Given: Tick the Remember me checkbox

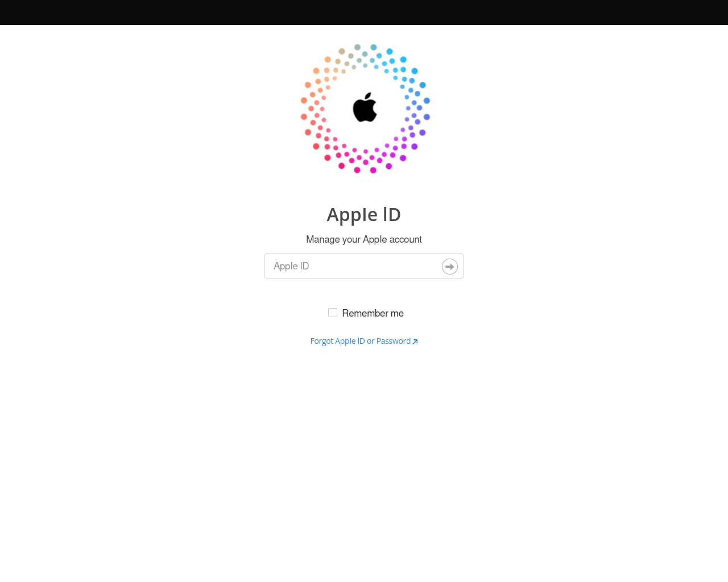Looking at the screenshot, I should point(333,313).
